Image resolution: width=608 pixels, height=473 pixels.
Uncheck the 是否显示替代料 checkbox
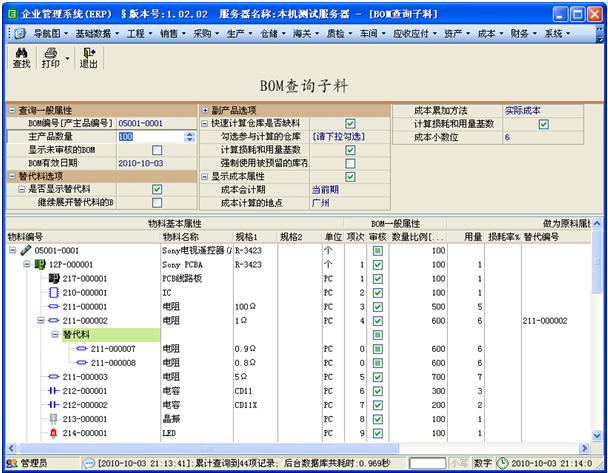[x=157, y=189]
